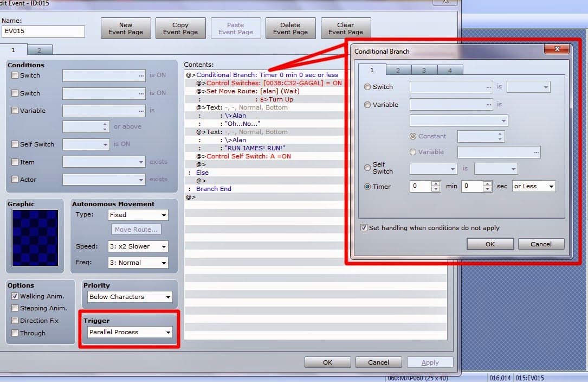
Task: Select the Else line in Contents
Action: (264, 173)
